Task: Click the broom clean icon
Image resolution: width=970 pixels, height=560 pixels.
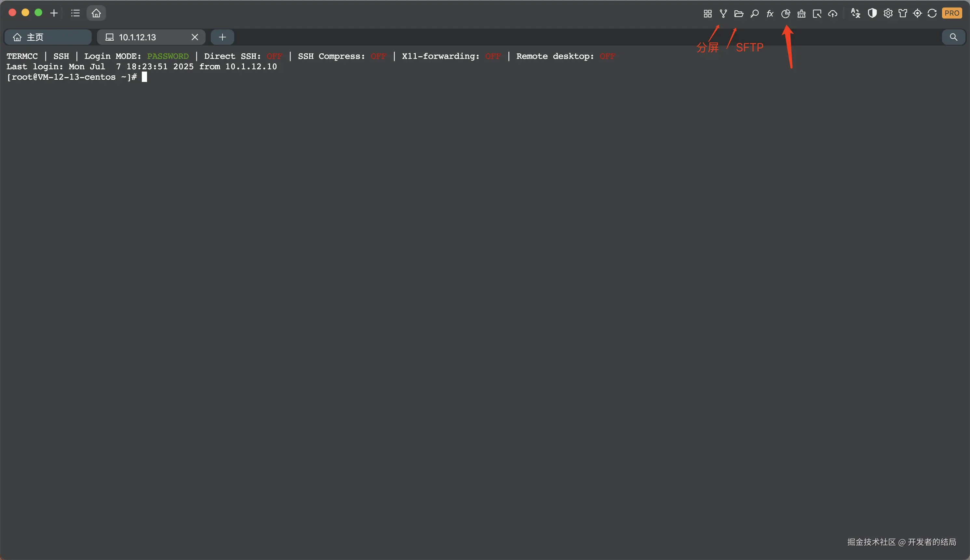Action: click(801, 14)
